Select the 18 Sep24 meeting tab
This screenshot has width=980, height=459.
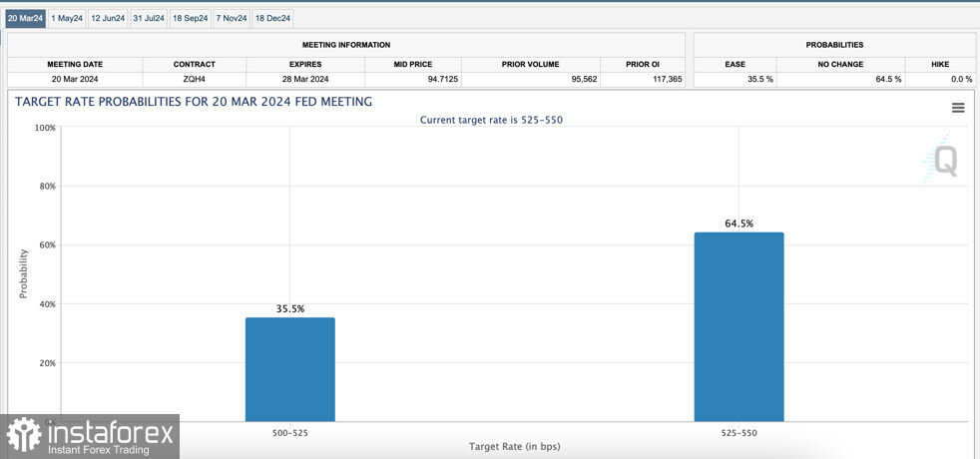click(190, 18)
